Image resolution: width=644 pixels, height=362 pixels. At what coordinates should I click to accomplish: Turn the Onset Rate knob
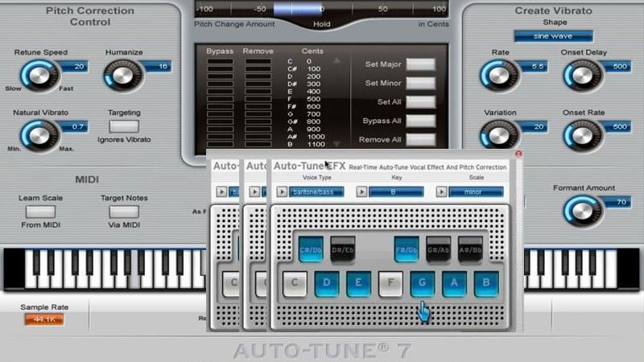[582, 136]
